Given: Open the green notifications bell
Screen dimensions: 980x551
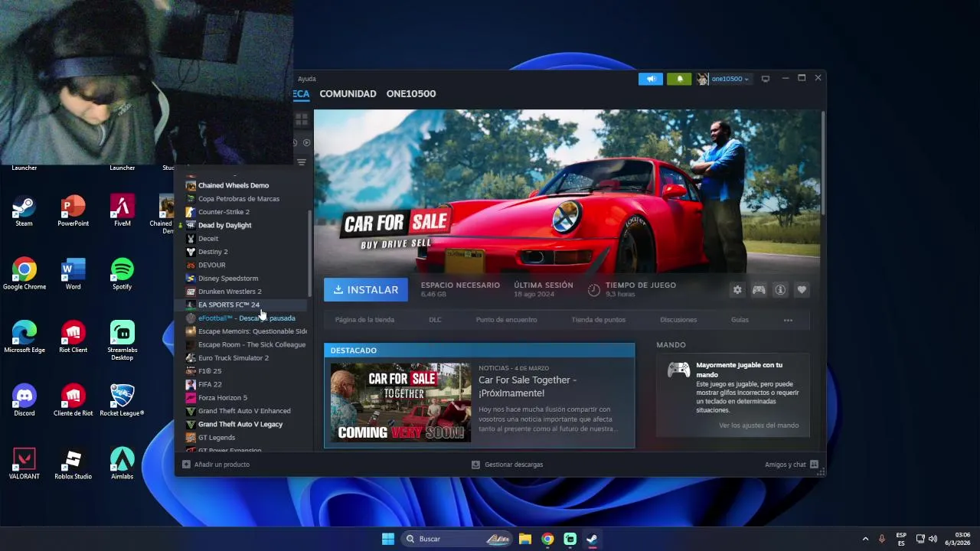Looking at the screenshot, I should [679, 79].
